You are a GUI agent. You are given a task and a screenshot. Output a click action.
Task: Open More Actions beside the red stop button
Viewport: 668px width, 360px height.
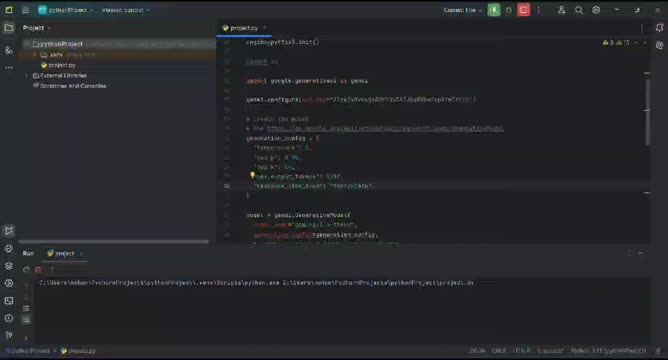point(538,10)
